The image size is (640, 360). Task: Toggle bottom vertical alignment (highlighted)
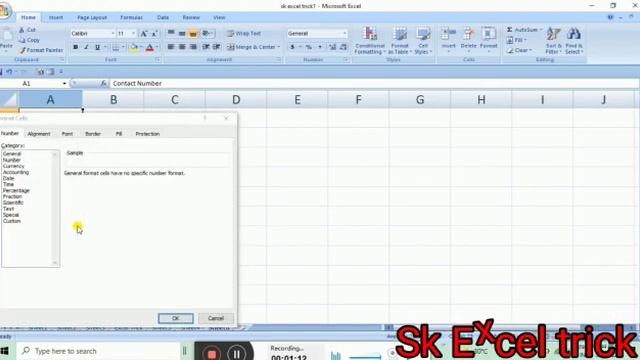coord(193,33)
